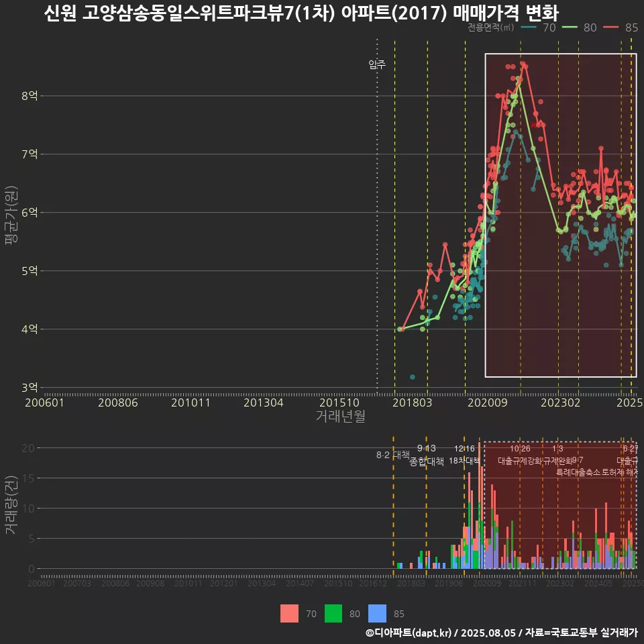The image size is (644, 644).
Task: Click the 15 tick on the volume axis
Action: pos(28,478)
